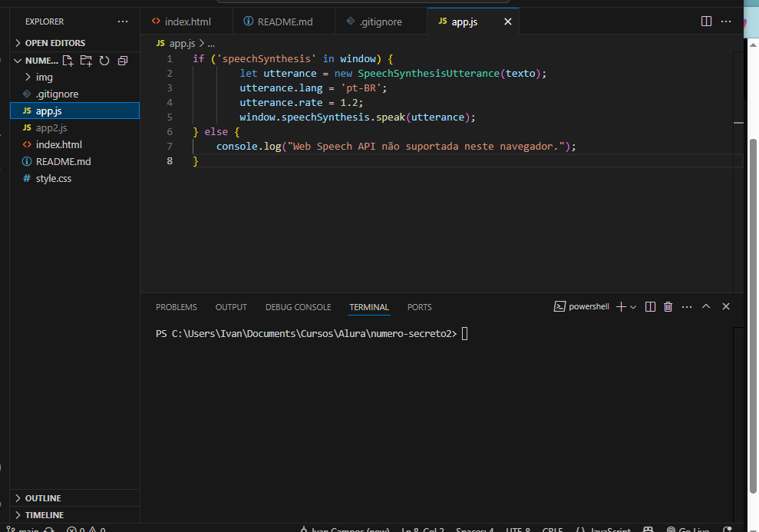Switch to the PROBLEMS panel tab
759x532 pixels.
pos(177,307)
